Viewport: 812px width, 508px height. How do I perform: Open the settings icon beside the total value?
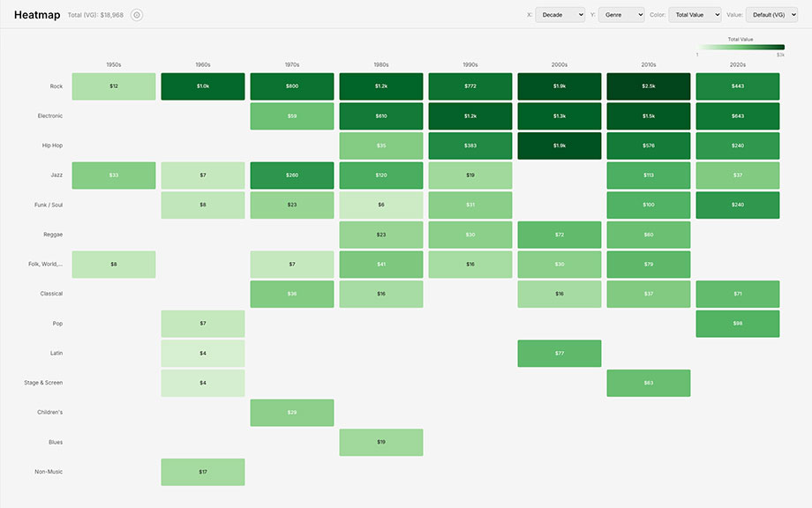click(x=136, y=15)
